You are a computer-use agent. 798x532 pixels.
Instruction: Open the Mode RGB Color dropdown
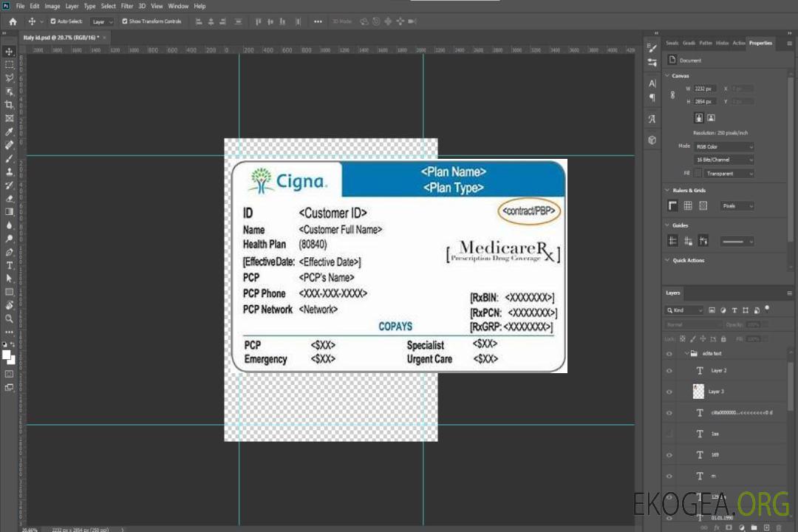(723, 146)
